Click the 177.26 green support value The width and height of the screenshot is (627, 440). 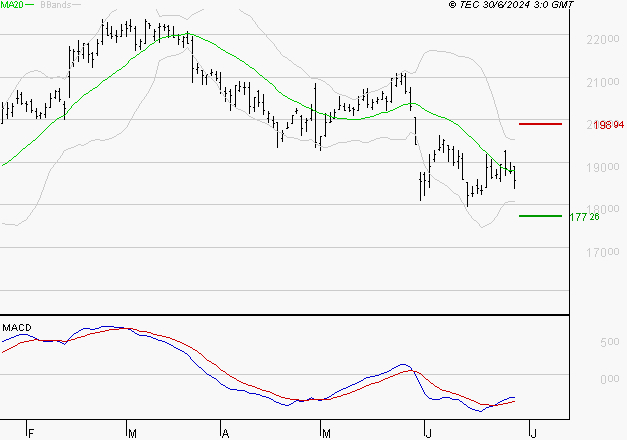585,217
